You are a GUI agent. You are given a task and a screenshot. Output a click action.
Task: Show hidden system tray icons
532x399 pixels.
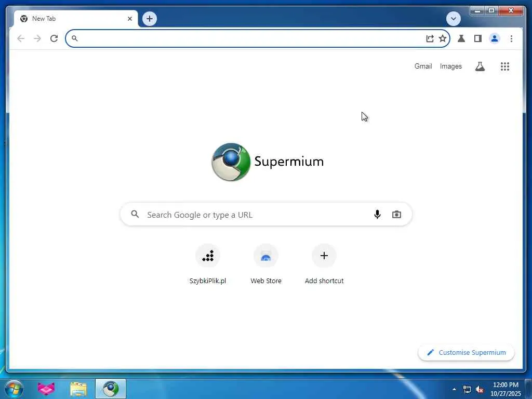click(x=454, y=389)
